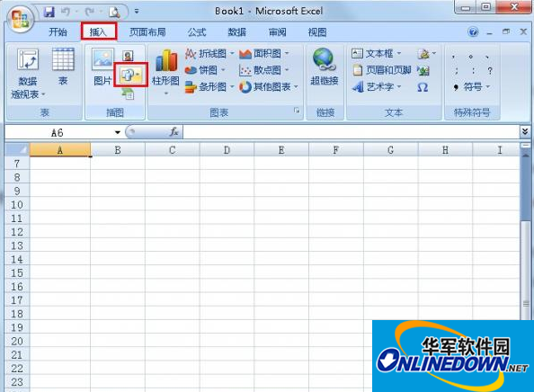Viewport: 534px width, 392px height.
Task: Insert a 图片 picture from file
Action: click(102, 67)
